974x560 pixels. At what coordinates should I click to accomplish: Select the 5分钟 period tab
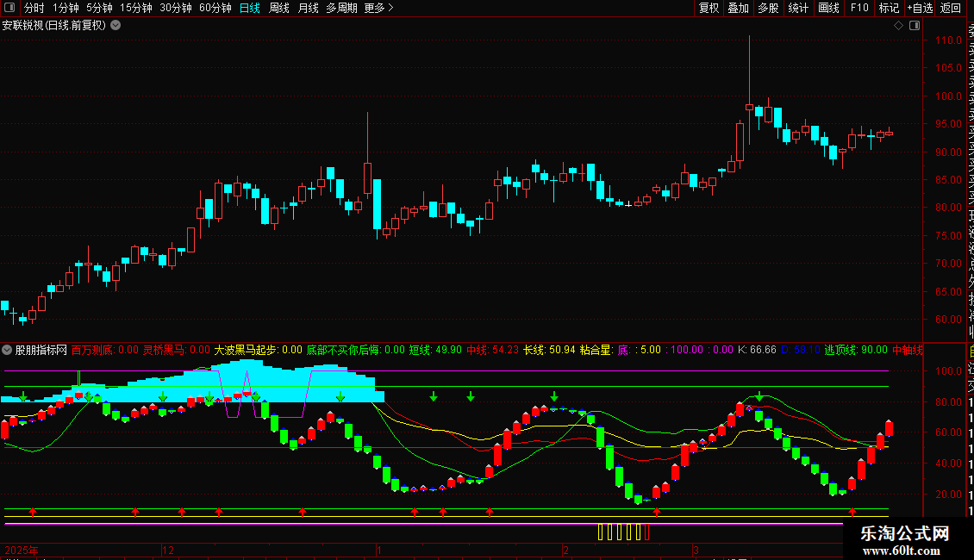99,8
